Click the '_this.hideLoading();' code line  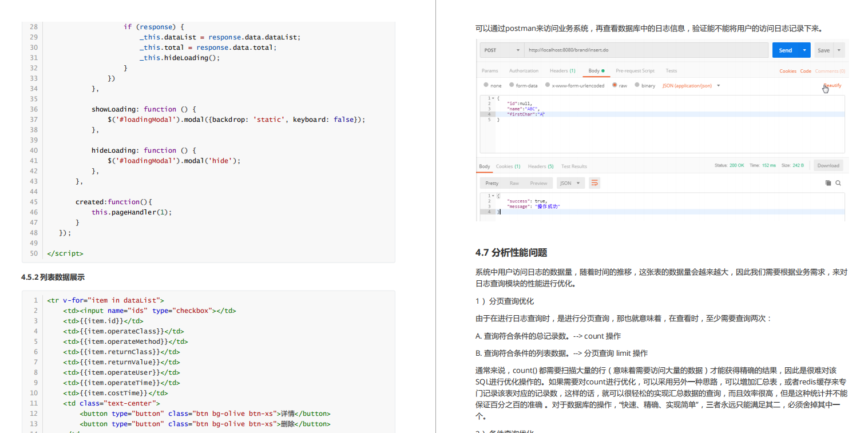(180, 58)
